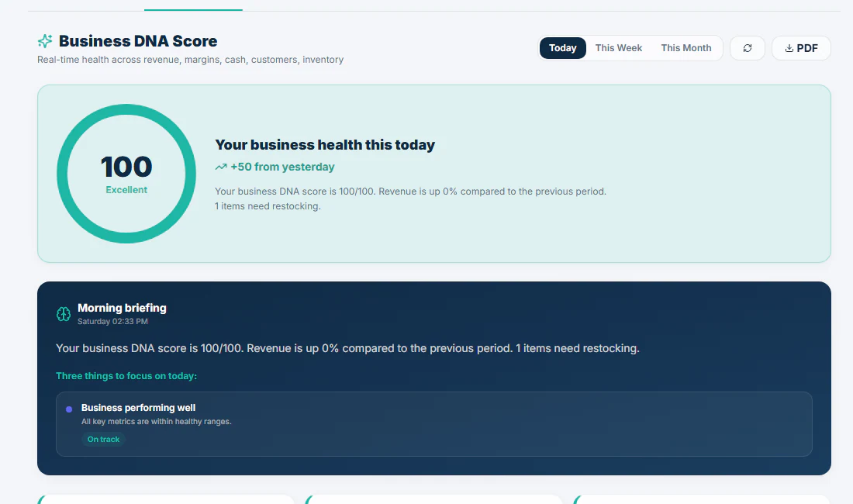This screenshot has height=504, width=853.
Task: Click the refresh icon button
Action: [x=748, y=48]
